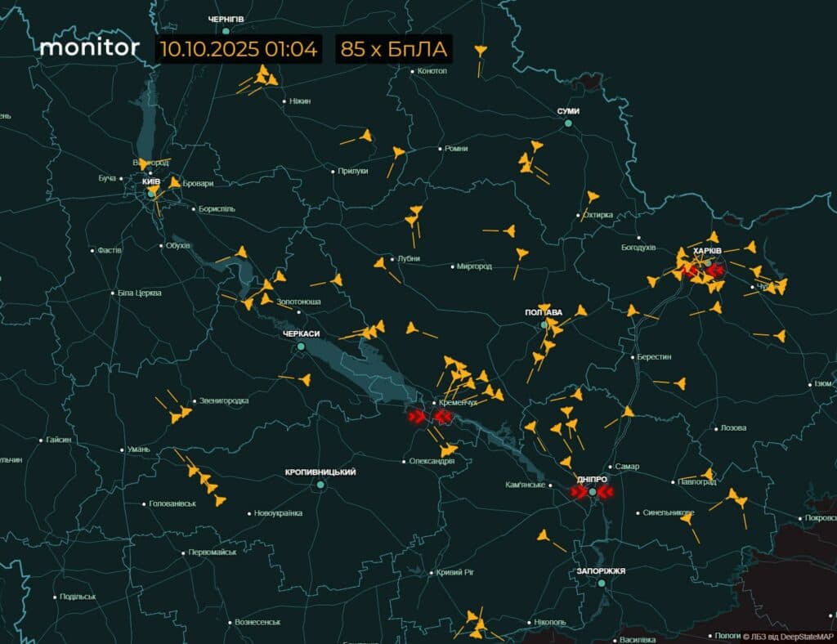Click the Полтава city dot
This screenshot has width=837, height=644.
tap(544, 324)
